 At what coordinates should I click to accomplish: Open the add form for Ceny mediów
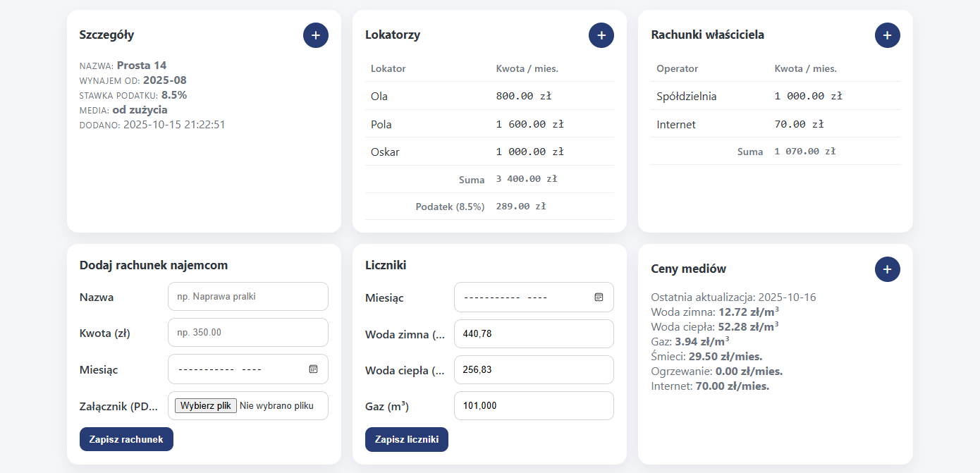[x=887, y=269]
